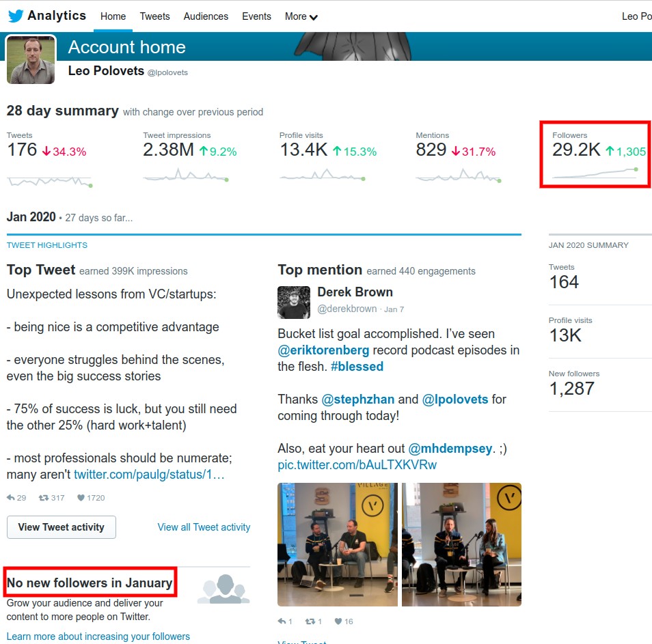Viewport: 652px width, 644px height.
Task: Click the Jan 2020 summary Tweets 164
Action: tap(564, 282)
